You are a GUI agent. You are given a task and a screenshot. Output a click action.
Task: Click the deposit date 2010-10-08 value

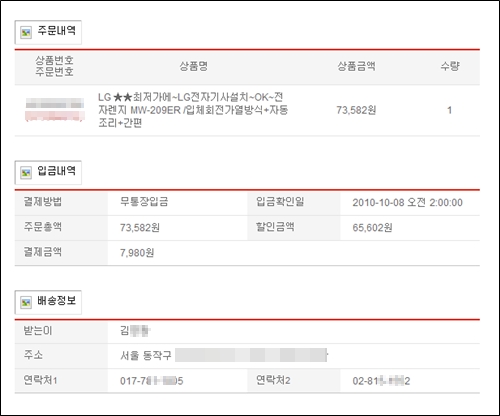click(x=407, y=202)
